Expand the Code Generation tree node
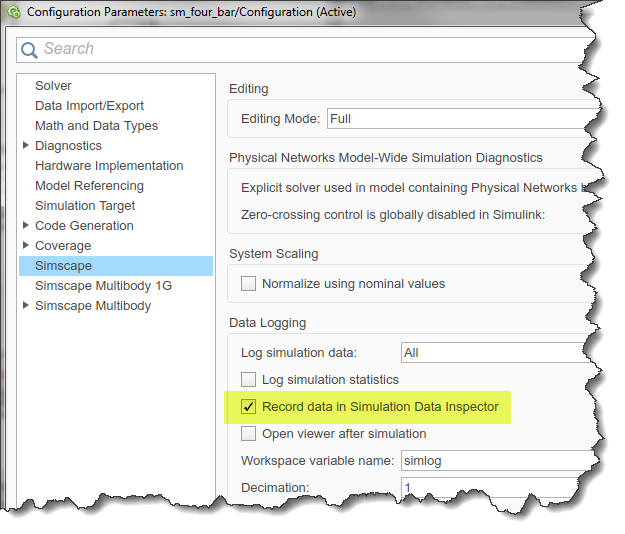Screen dimensions: 625x534 point(26,226)
